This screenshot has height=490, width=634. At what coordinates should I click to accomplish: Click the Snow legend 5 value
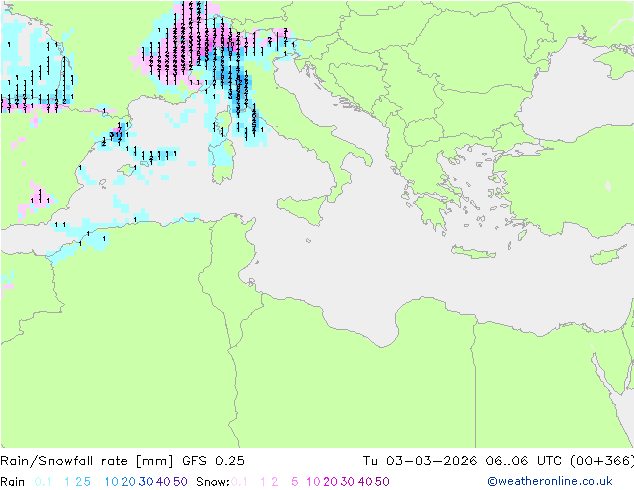click(x=295, y=482)
